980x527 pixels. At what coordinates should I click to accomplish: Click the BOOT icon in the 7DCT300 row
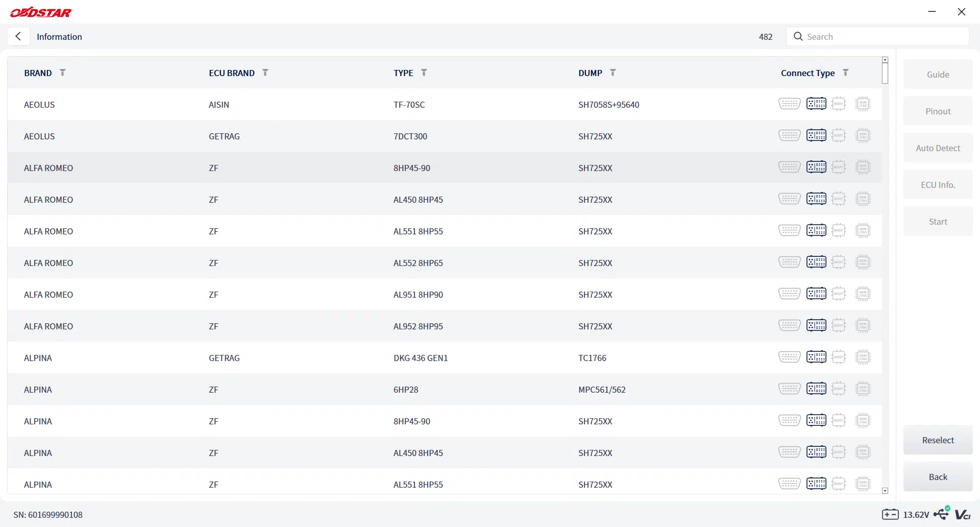(x=839, y=135)
